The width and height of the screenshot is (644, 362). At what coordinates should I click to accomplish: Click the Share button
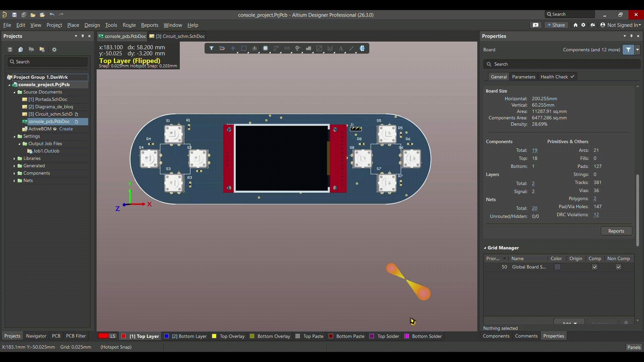[x=556, y=25]
